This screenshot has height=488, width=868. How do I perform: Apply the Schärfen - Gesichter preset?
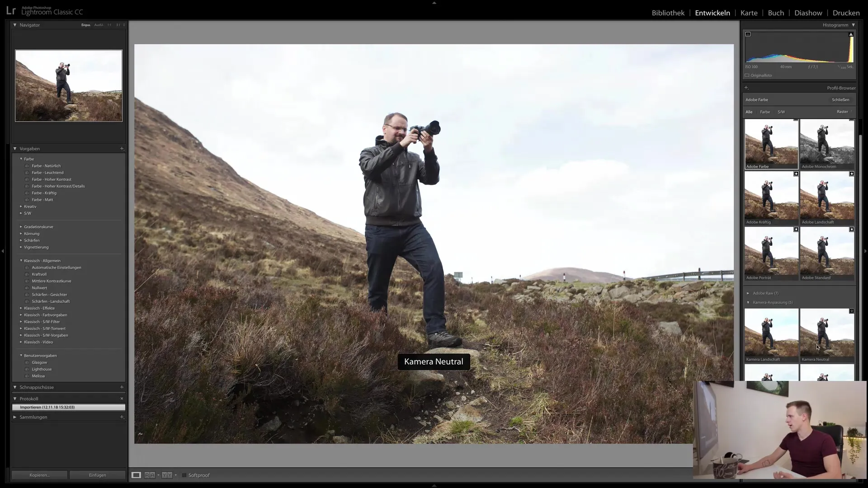[x=49, y=295]
